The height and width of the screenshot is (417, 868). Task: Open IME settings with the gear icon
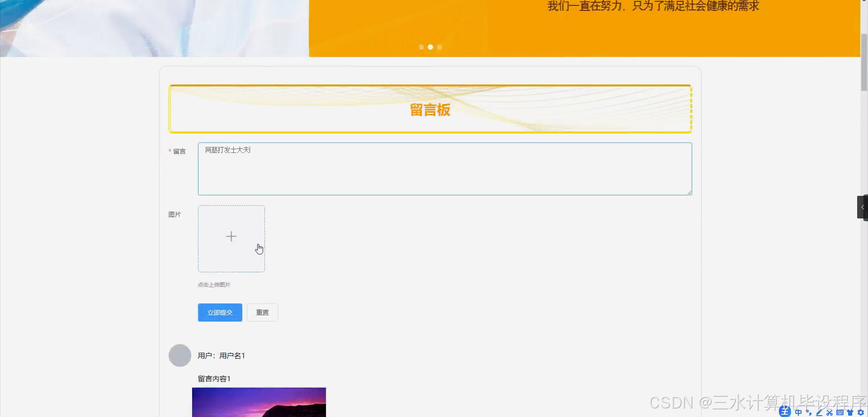[861, 412]
